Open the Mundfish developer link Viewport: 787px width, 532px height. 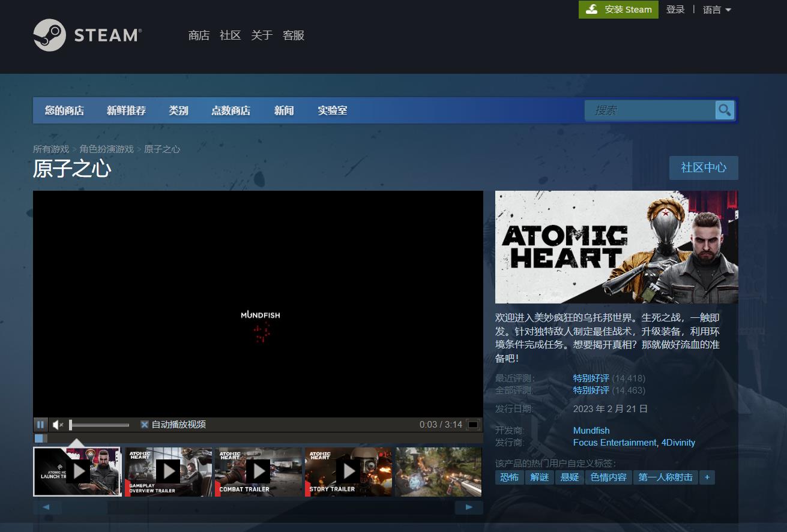591,430
